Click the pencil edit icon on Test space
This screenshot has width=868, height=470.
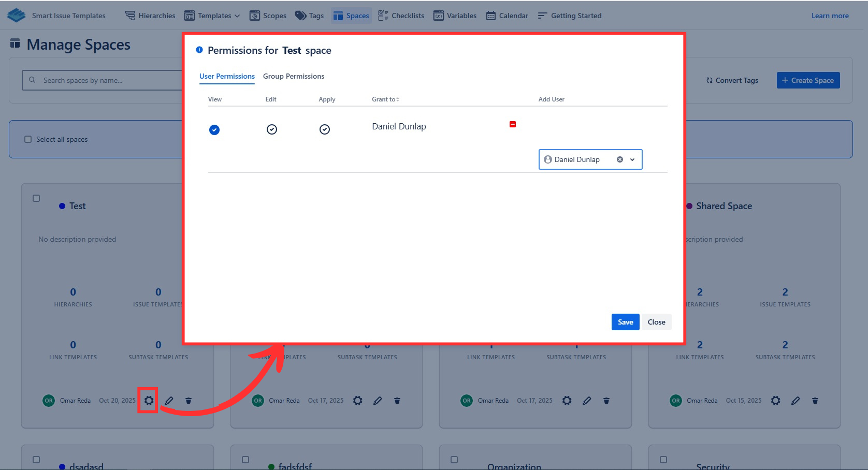tap(169, 401)
